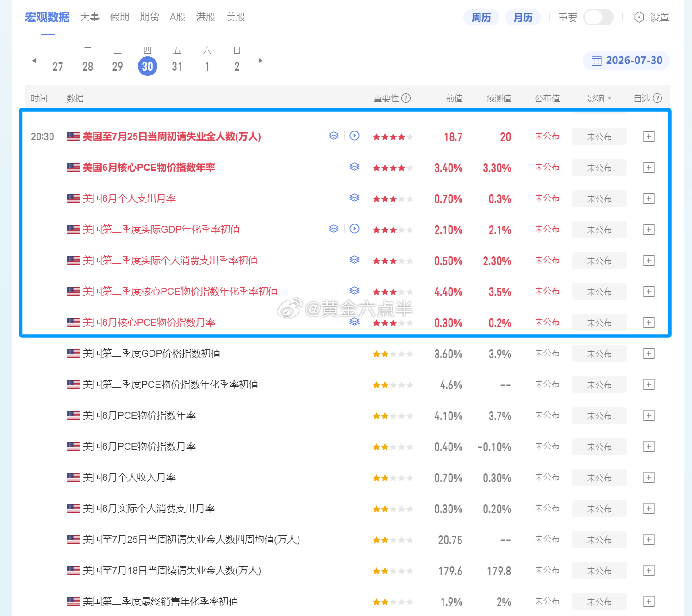Click forecast value 3.30% for 核心PCE年率
The width and height of the screenshot is (692, 616).
click(497, 168)
